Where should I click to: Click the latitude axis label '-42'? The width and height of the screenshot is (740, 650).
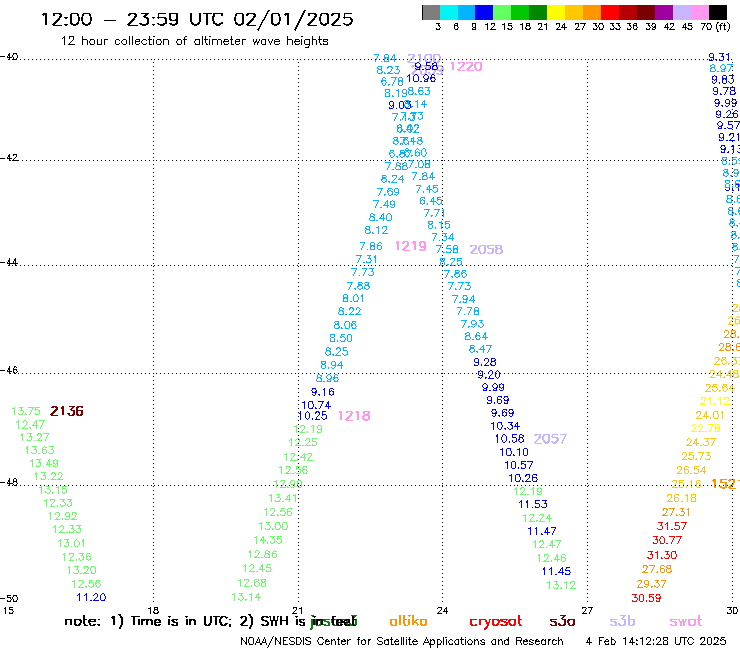9,157
